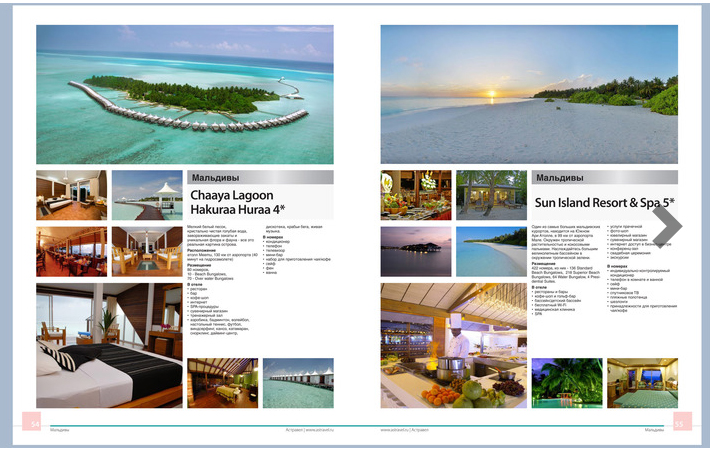Screen dimensions: 710x449
Task: Open aerial island photo of Chaaya Lagoon
Action: (x=185, y=94)
